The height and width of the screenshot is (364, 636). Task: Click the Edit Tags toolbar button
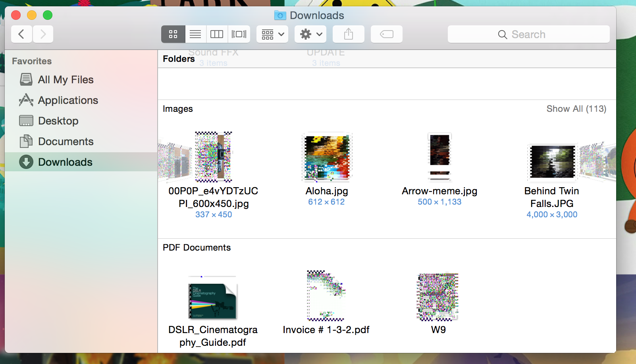pos(387,34)
